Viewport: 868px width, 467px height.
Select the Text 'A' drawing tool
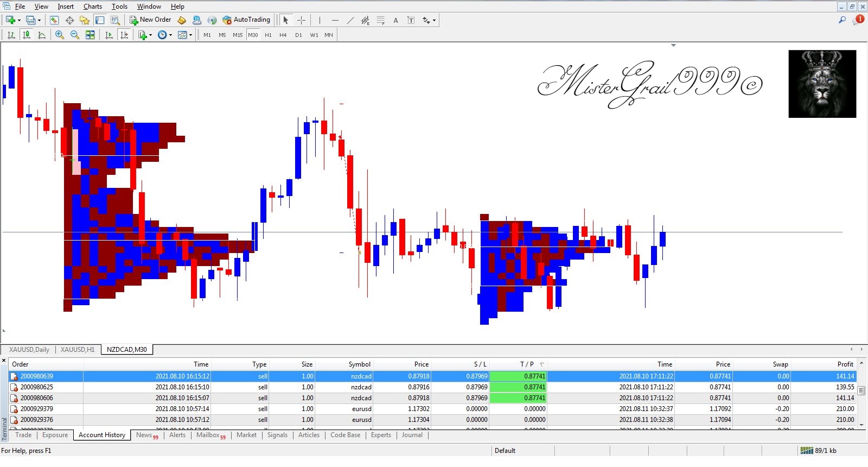(x=396, y=20)
